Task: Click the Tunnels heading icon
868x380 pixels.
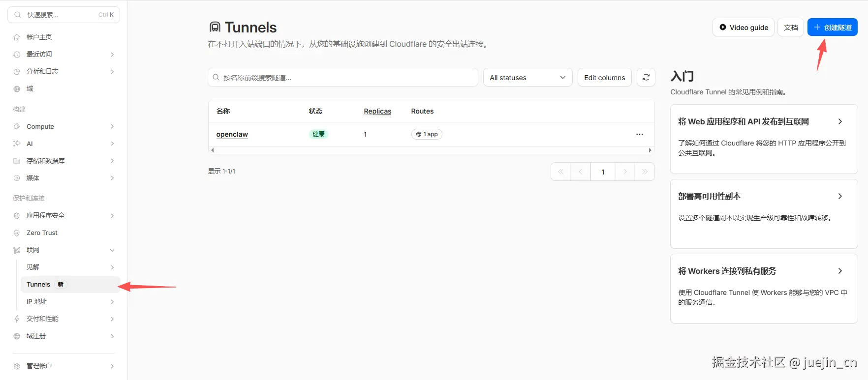Action: (215, 27)
